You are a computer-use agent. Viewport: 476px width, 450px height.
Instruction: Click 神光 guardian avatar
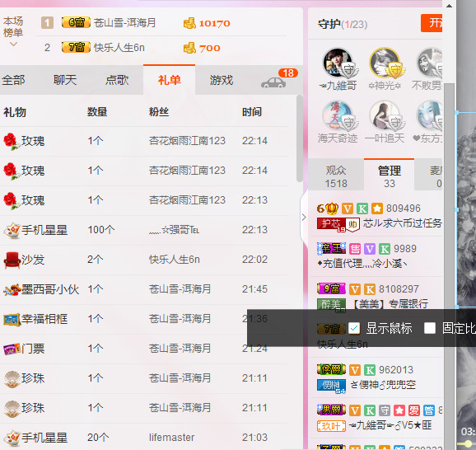pyautogui.click(x=385, y=63)
